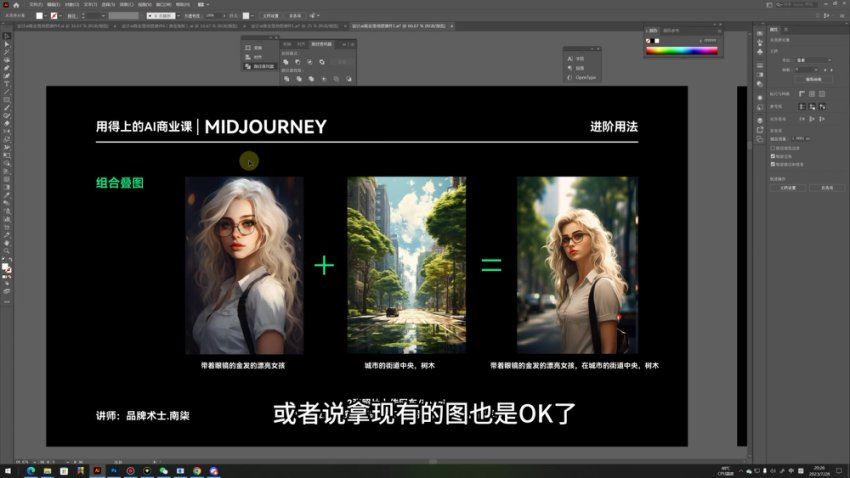Open the collapsed Pathfinder (路径查找器) panel icon

(x=248, y=66)
